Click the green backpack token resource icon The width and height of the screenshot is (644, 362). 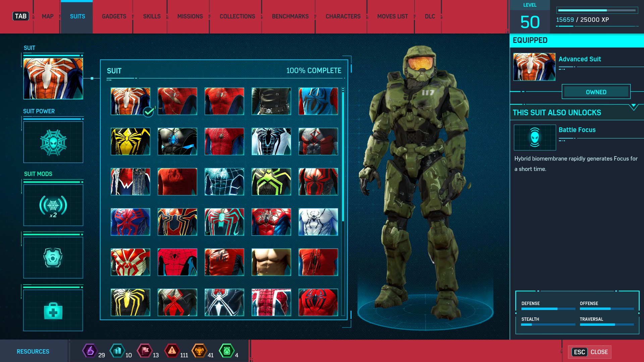point(227,351)
